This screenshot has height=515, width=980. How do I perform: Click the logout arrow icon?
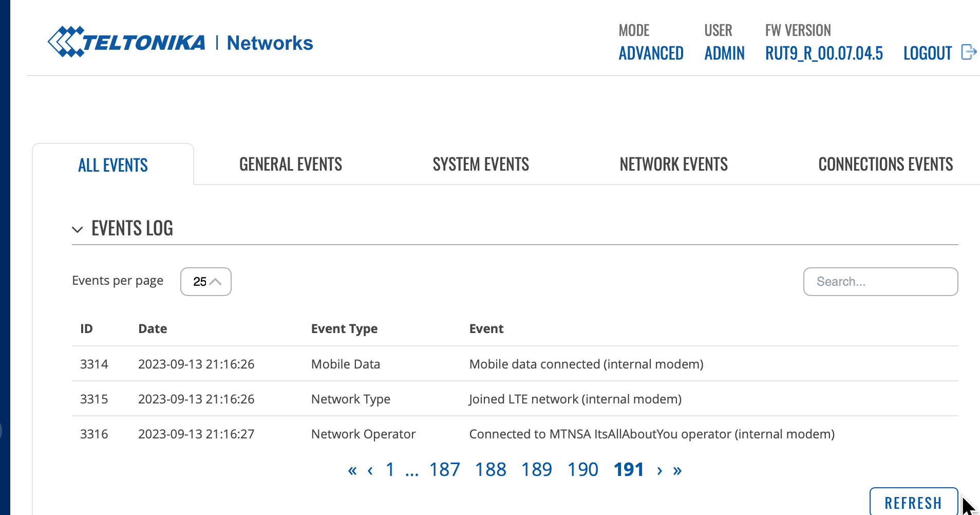click(969, 52)
